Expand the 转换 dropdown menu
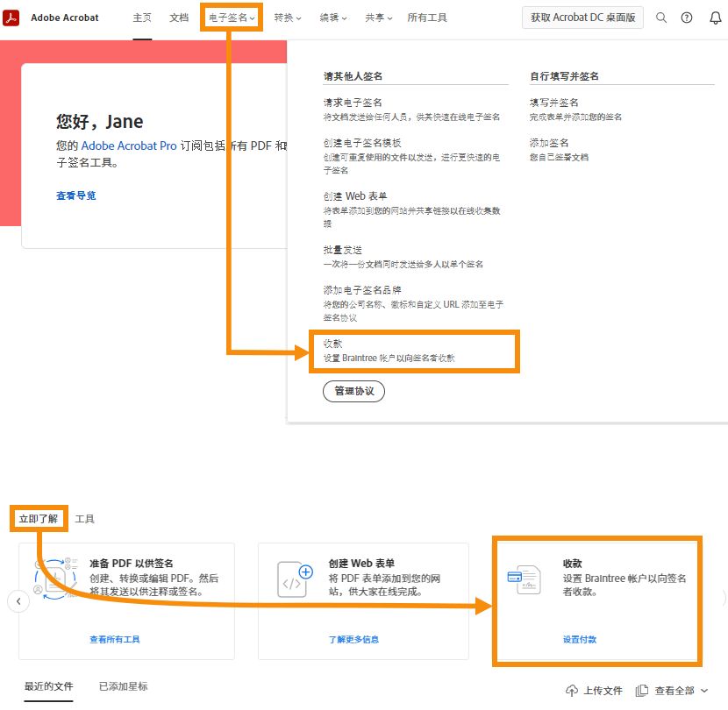 coord(288,18)
